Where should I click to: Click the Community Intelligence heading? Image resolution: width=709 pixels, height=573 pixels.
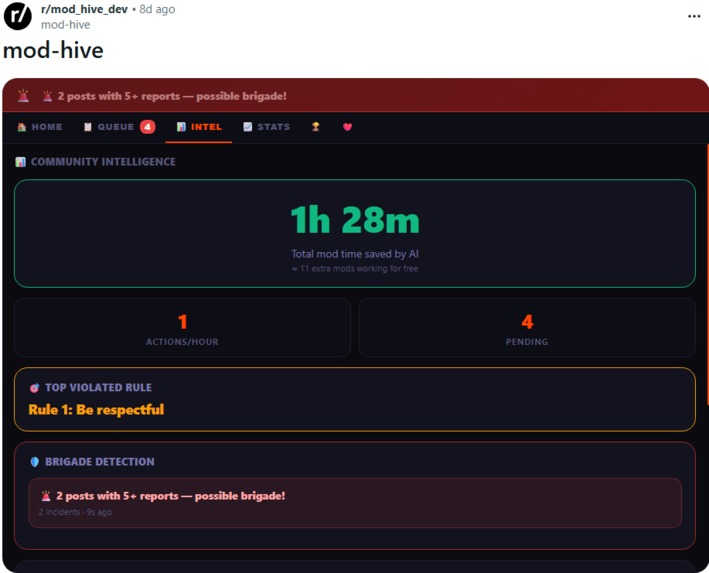103,162
